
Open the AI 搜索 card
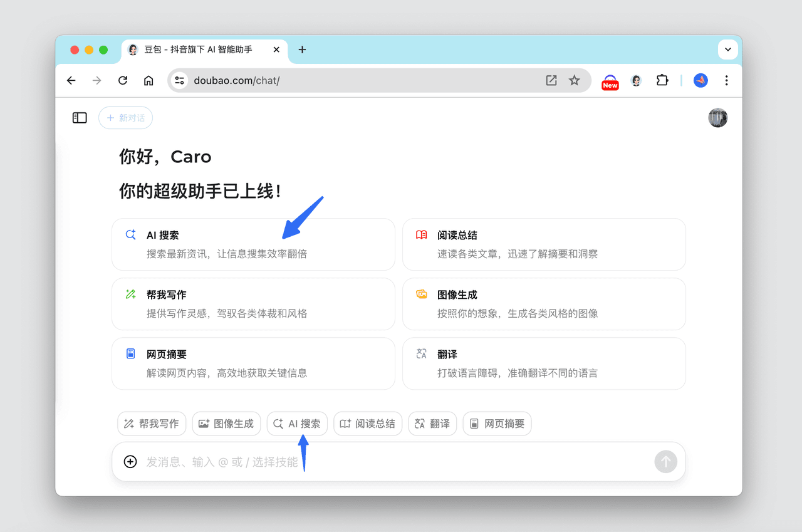point(253,244)
